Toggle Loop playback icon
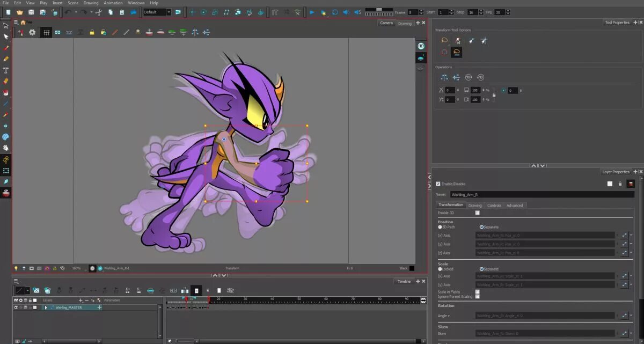This screenshot has width=644, height=344. click(x=335, y=12)
